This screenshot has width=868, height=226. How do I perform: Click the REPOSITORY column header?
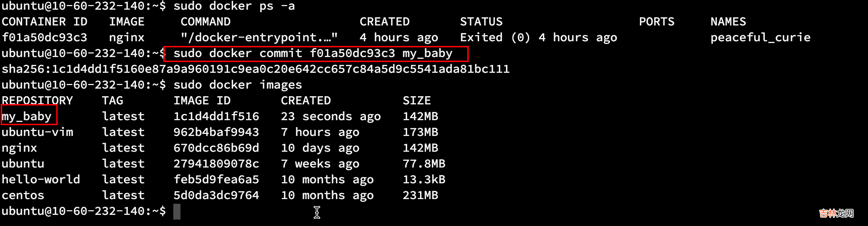[37, 101]
